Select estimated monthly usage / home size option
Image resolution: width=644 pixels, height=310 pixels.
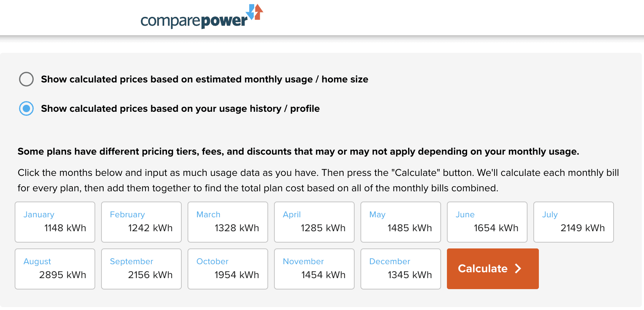coord(26,79)
